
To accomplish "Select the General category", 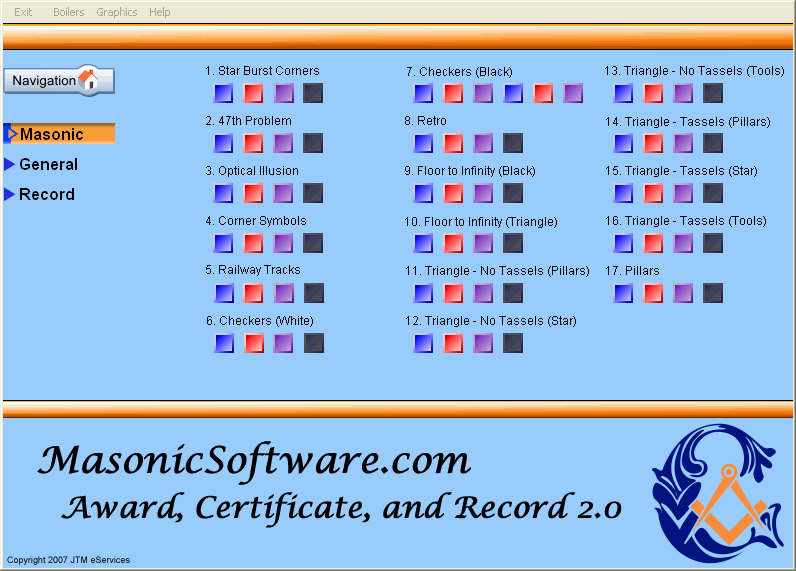I will pyautogui.click(x=48, y=164).
